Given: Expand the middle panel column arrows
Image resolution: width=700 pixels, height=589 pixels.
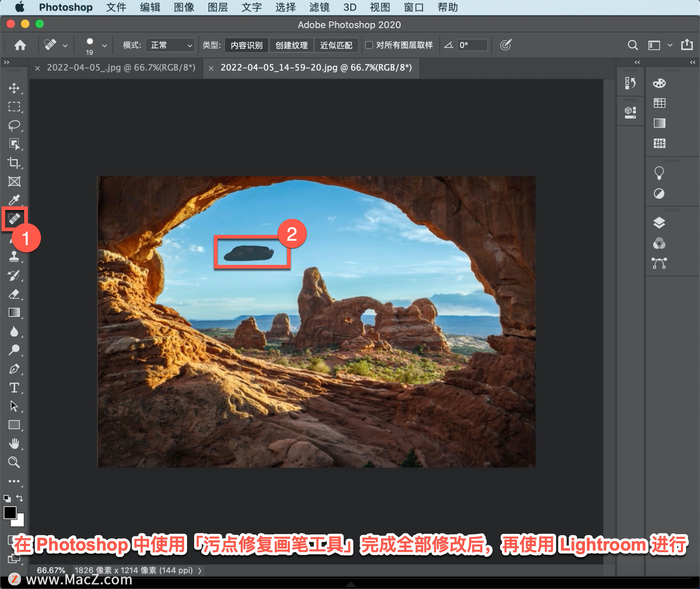Looking at the screenshot, I should [637, 62].
